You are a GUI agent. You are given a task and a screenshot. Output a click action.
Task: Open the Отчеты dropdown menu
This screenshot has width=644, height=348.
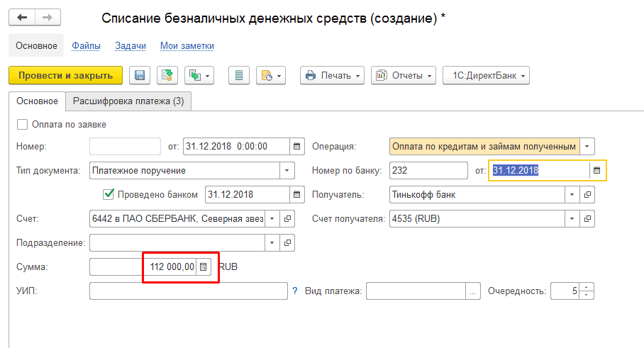(x=404, y=76)
